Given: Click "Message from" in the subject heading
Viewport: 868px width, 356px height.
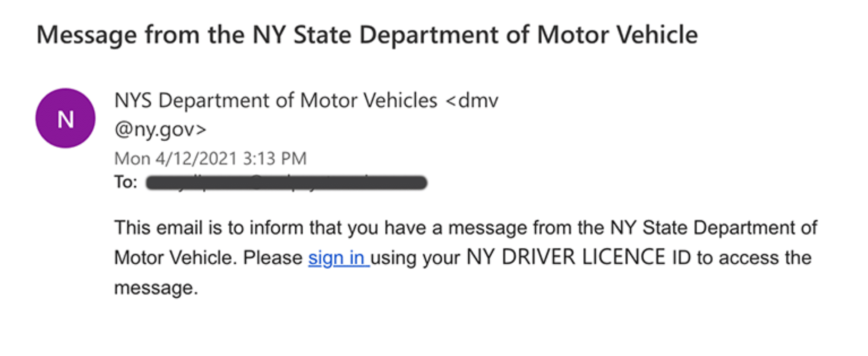Looking at the screenshot, I should [x=118, y=35].
